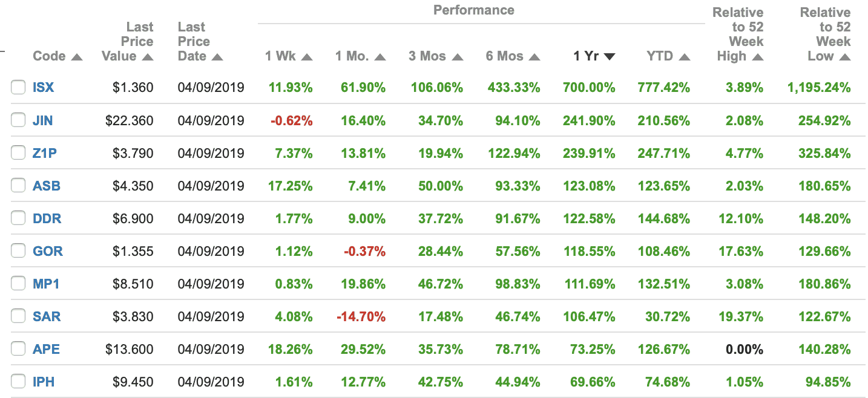Sort by 6 Mos performance arrow
The image size is (868, 398).
(534, 57)
